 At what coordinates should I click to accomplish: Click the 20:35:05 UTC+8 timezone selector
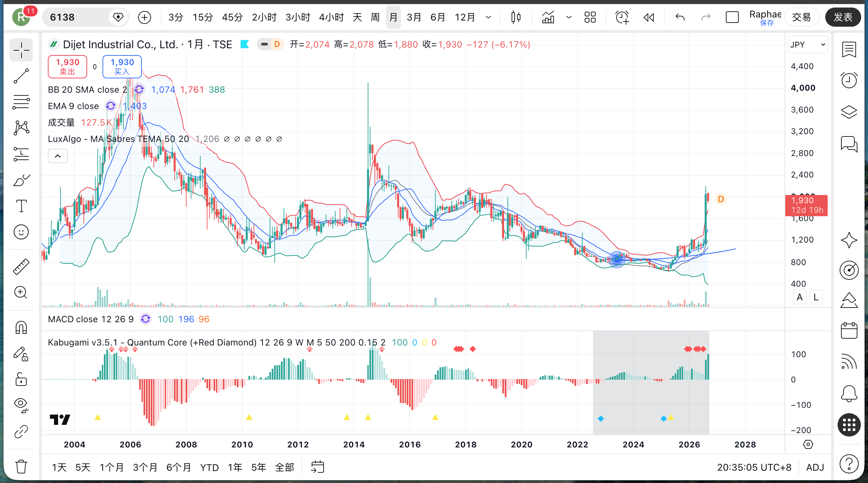pos(754,467)
